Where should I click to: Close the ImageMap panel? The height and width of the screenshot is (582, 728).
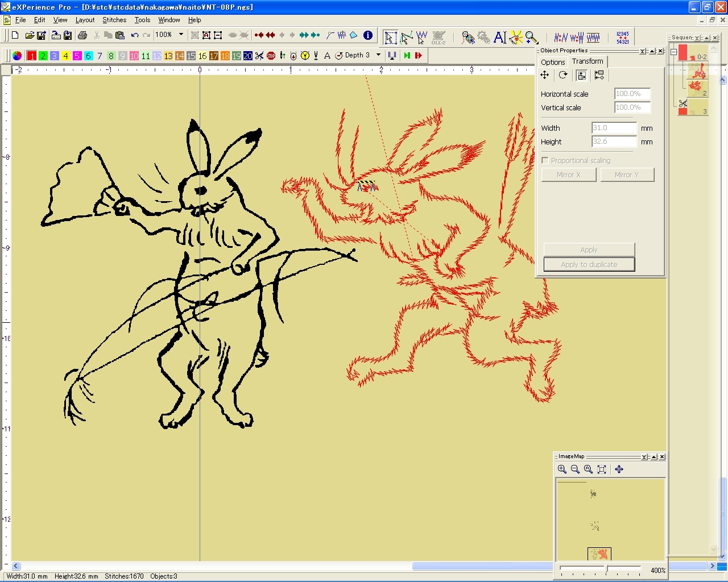click(661, 457)
